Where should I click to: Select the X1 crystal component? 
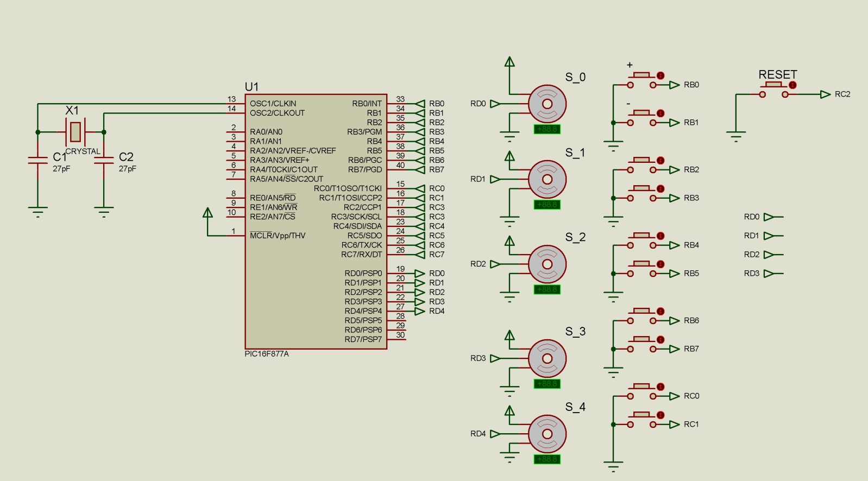(76, 131)
